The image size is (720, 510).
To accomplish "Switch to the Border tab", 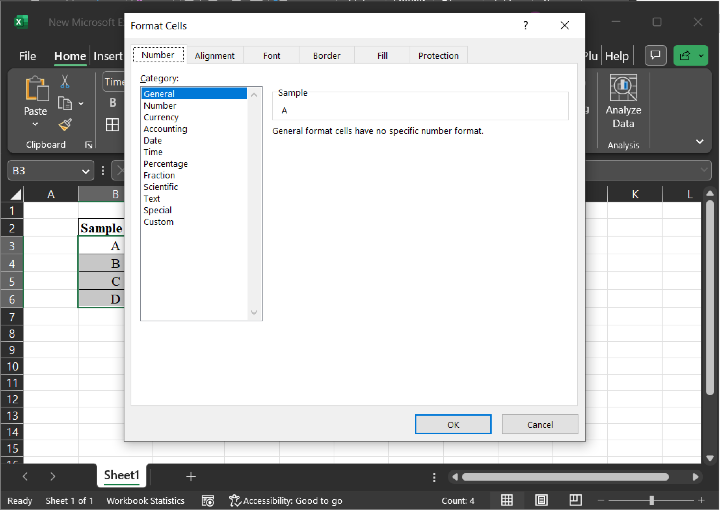I will (327, 56).
